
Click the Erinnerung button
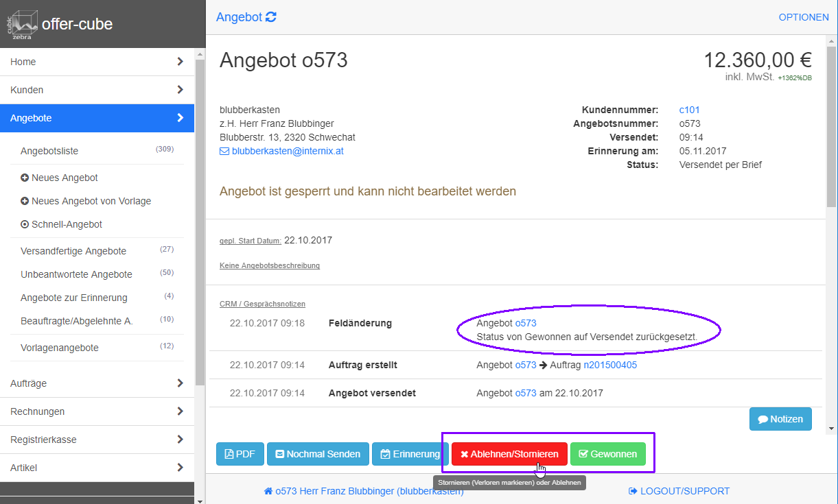(410, 454)
